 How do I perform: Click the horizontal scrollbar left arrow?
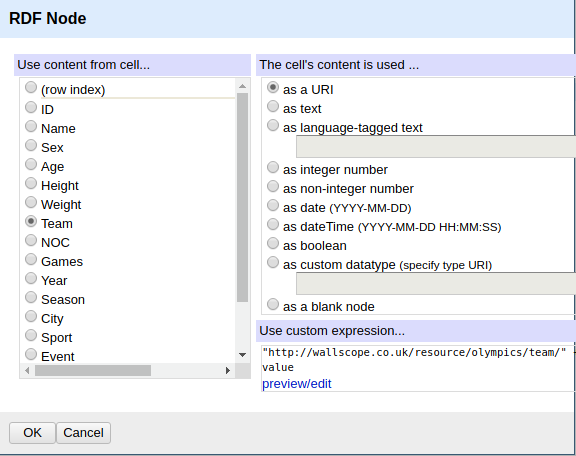27,370
